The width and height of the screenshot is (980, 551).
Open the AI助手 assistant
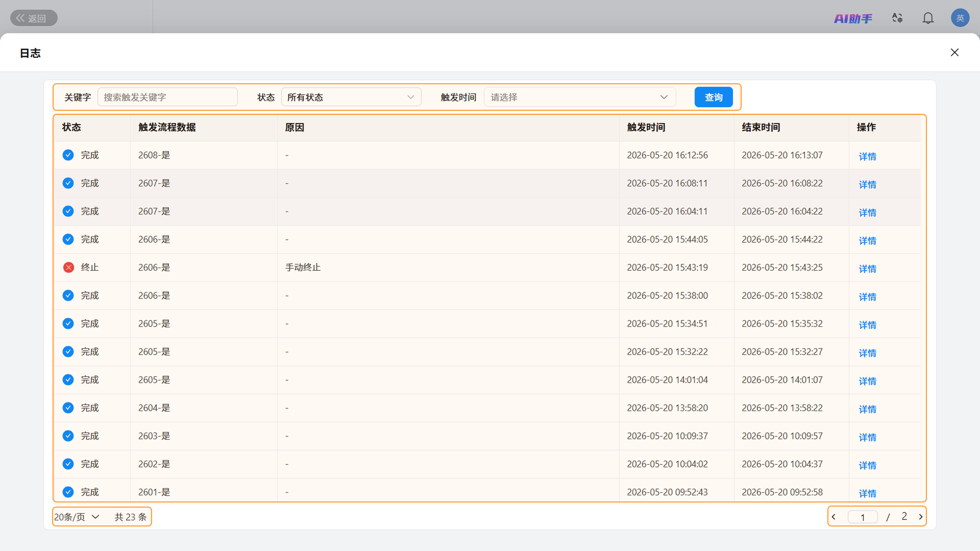(x=853, y=18)
